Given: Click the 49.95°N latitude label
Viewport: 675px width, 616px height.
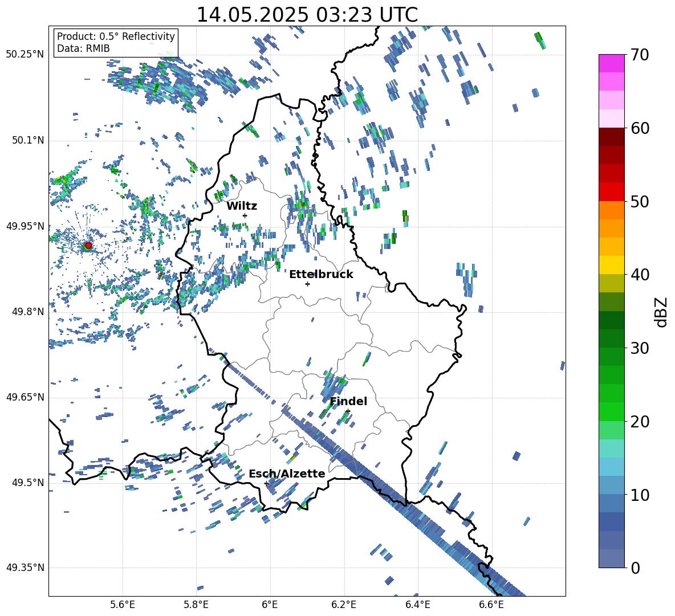Looking at the screenshot, I should 25,226.
